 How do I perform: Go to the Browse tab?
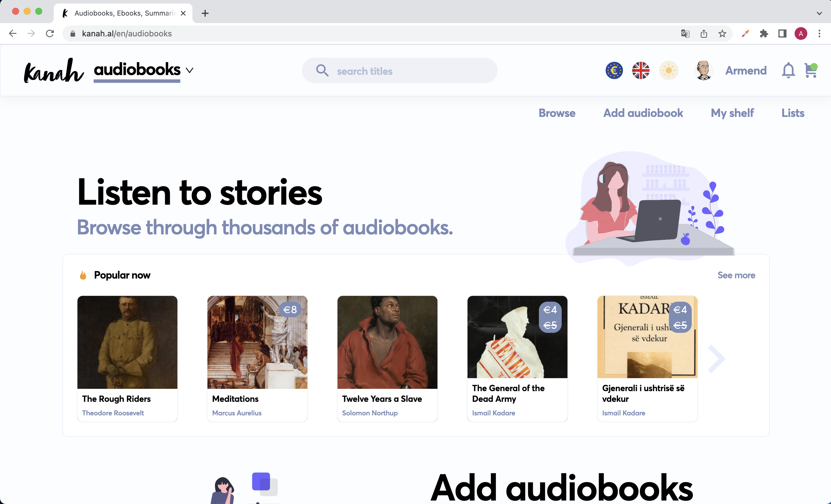click(x=557, y=113)
